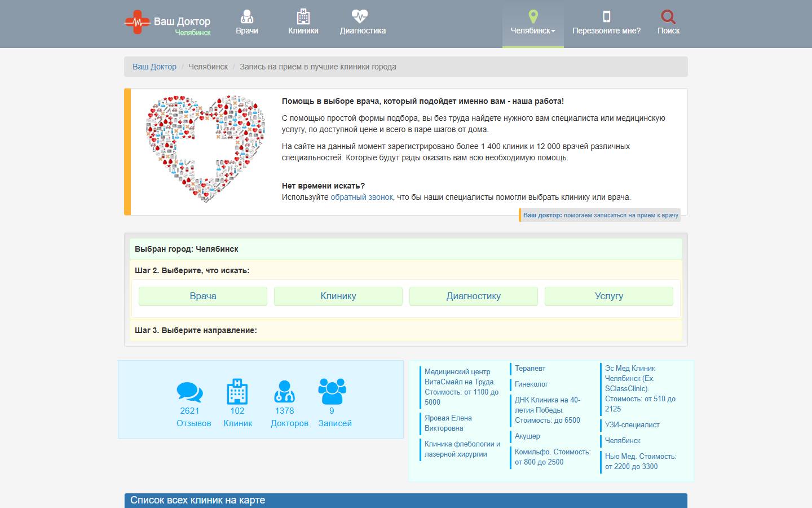Open the Нью Мед clinic link
This screenshot has width=812, height=508.
[x=641, y=461]
